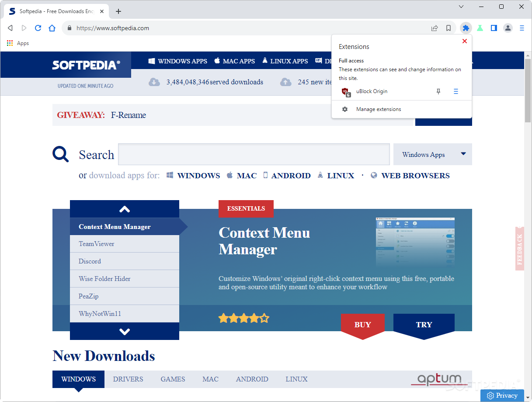Viewport: 532px width, 402px height.
Task: Select the Softpedia browser tab
Action: (x=56, y=11)
